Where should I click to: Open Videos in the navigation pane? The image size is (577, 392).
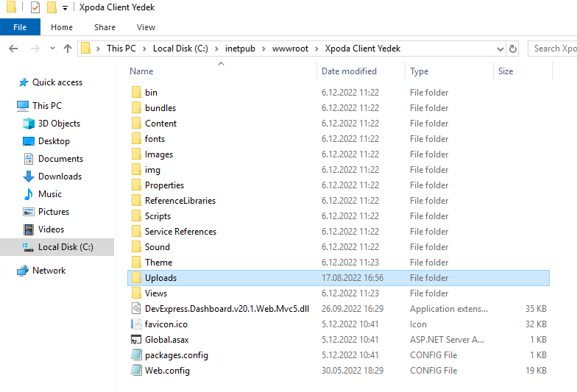point(51,229)
